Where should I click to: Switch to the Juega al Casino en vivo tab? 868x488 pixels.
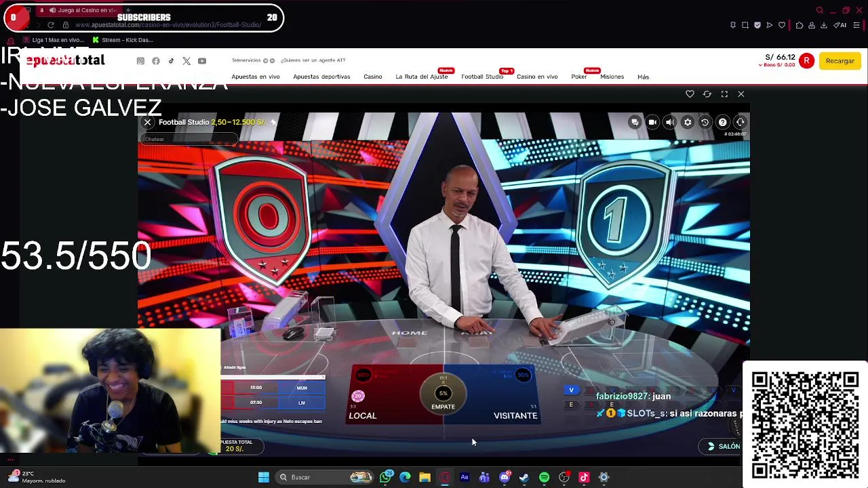tap(80, 10)
